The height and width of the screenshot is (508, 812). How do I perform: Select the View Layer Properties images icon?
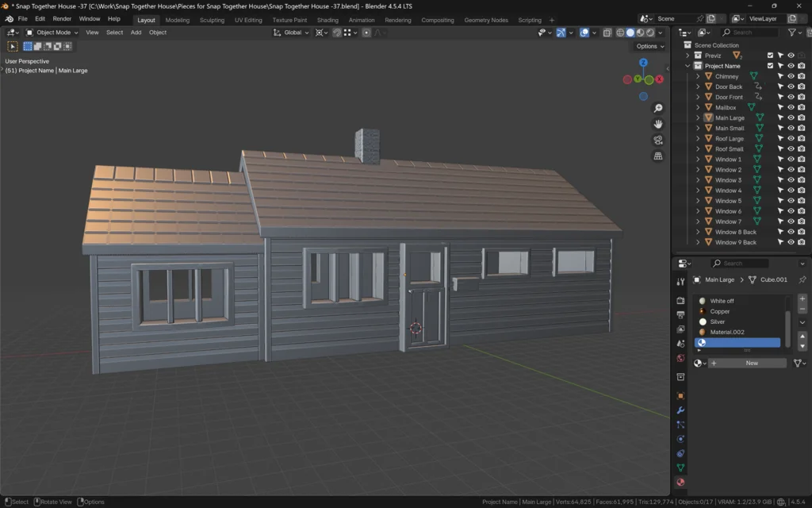coord(680,328)
